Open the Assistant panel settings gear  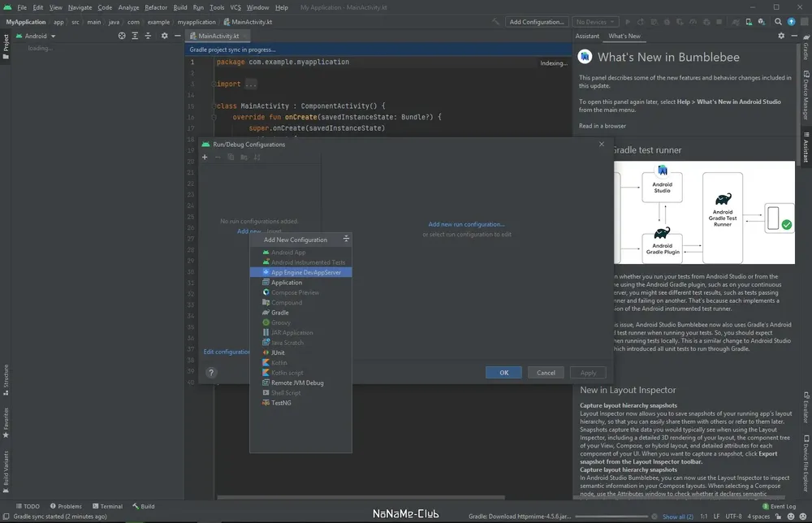(x=781, y=36)
